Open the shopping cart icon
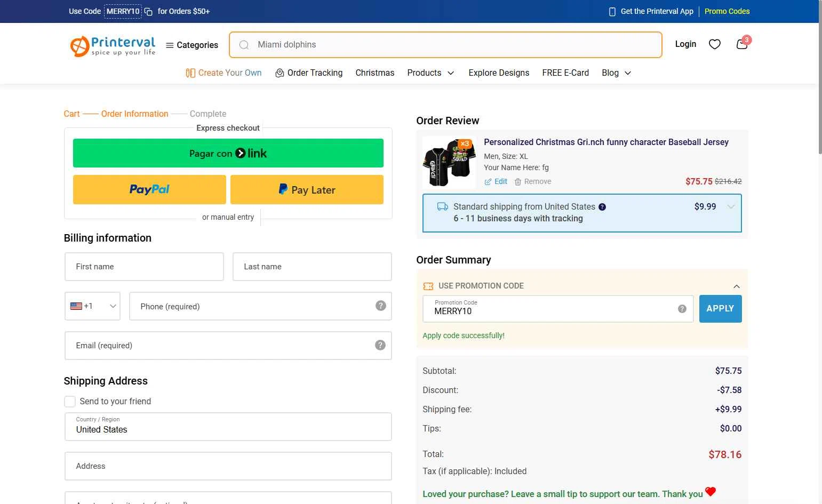 pos(741,44)
